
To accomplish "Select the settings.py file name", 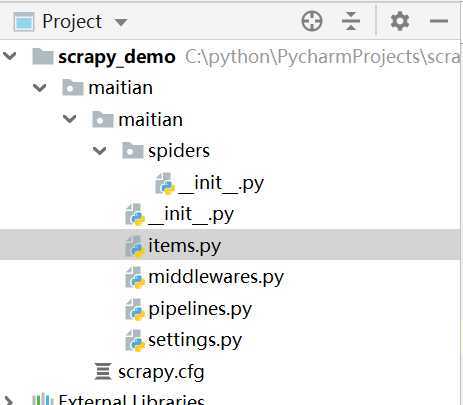I will coord(195,340).
